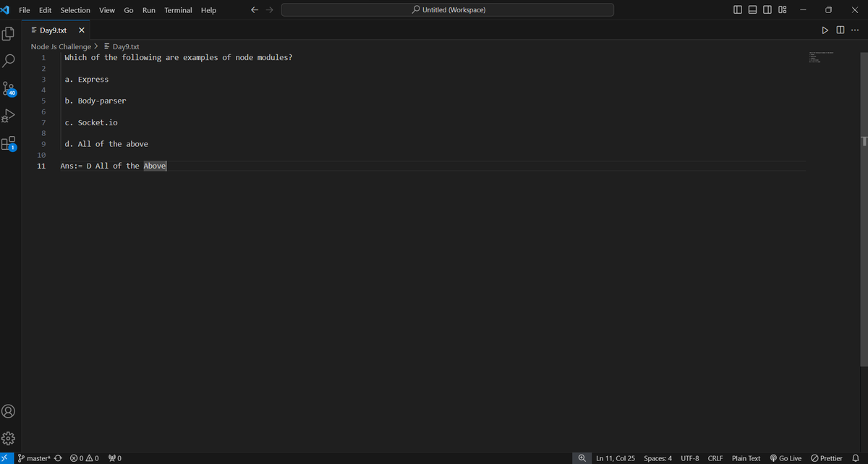
Task: Change end of line sequence CRLF
Action: point(715,458)
